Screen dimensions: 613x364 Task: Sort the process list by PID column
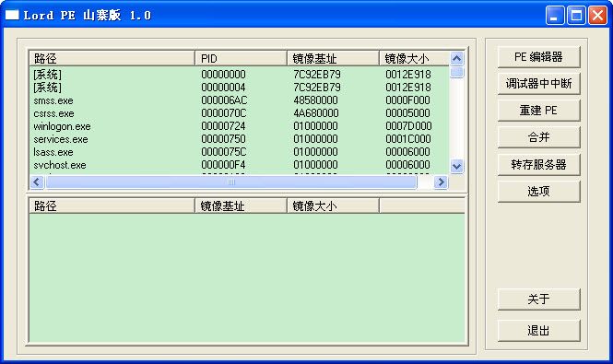coord(241,59)
